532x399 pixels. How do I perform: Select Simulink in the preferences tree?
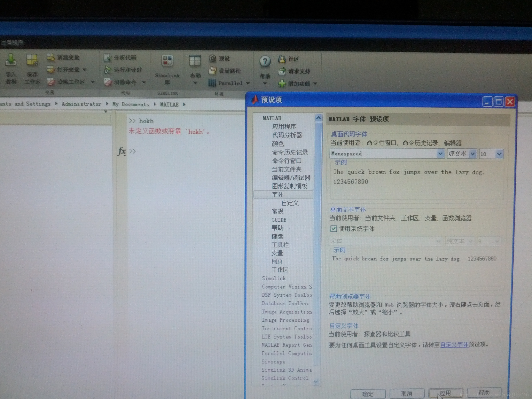tap(274, 278)
